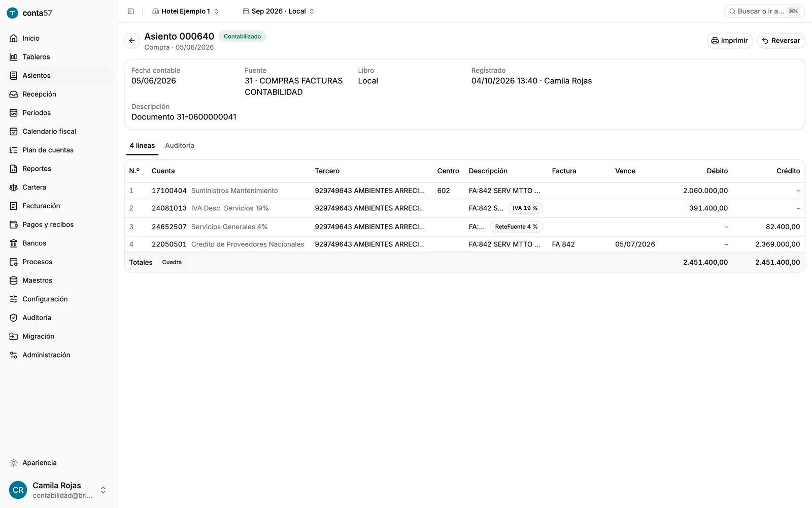Open Cartera balance-scale icon
The image size is (812, 508).
click(x=14, y=187)
